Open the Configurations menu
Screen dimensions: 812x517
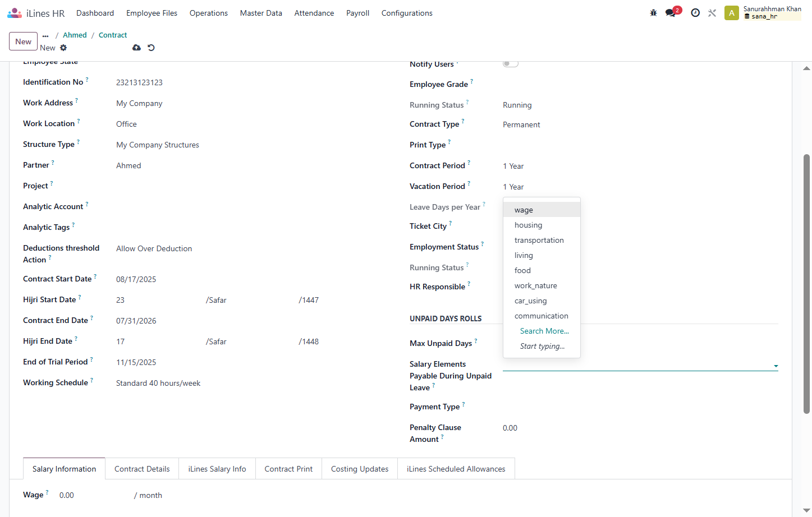(x=407, y=13)
